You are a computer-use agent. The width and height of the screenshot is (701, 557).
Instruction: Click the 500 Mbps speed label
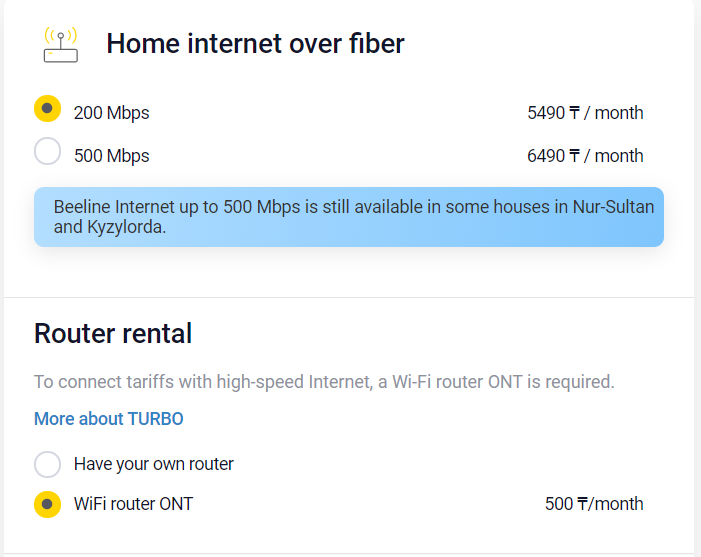111,156
